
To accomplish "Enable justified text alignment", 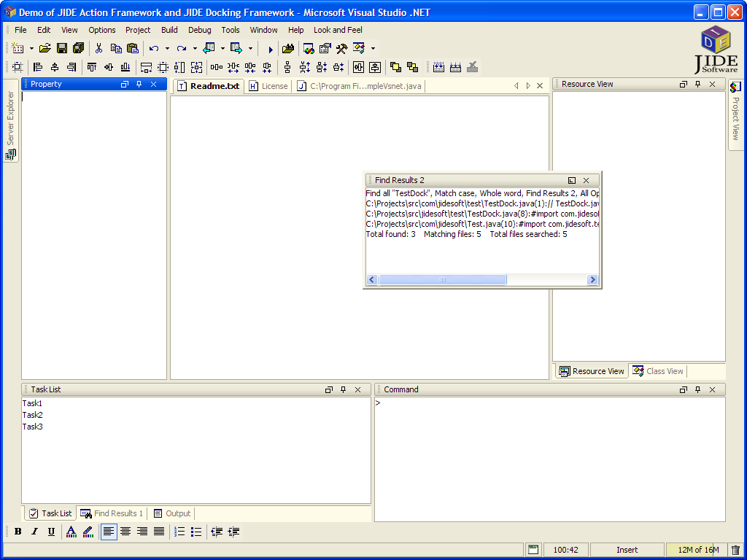I will click(158, 532).
